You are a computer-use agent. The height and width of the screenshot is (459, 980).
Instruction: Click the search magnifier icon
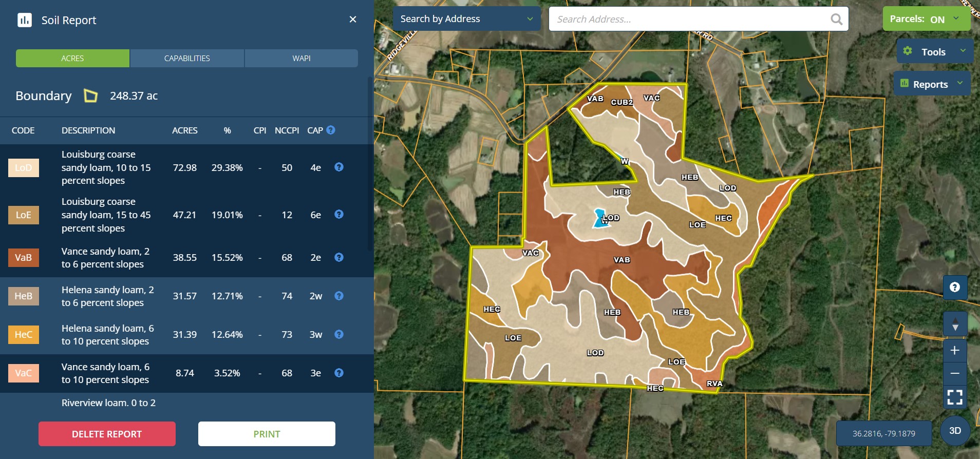click(x=836, y=19)
